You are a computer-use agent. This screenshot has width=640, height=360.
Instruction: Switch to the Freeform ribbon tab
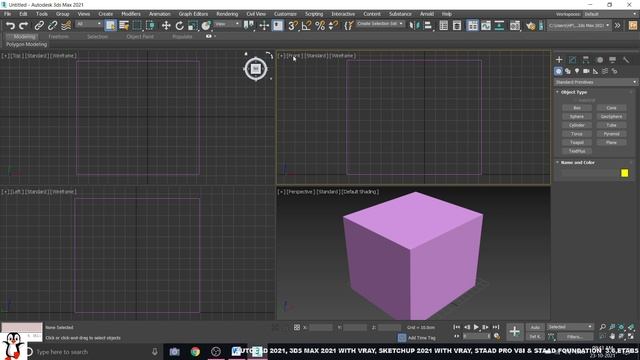point(58,37)
